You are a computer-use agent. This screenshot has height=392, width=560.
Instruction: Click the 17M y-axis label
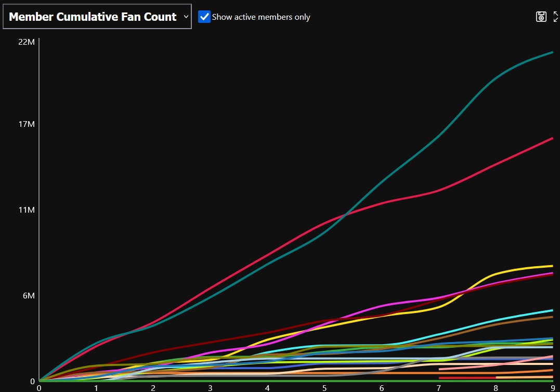click(x=27, y=124)
